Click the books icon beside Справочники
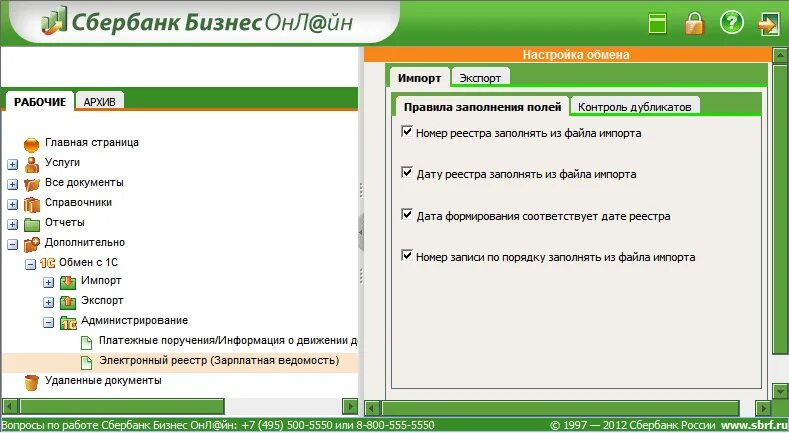 [x=32, y=204]
